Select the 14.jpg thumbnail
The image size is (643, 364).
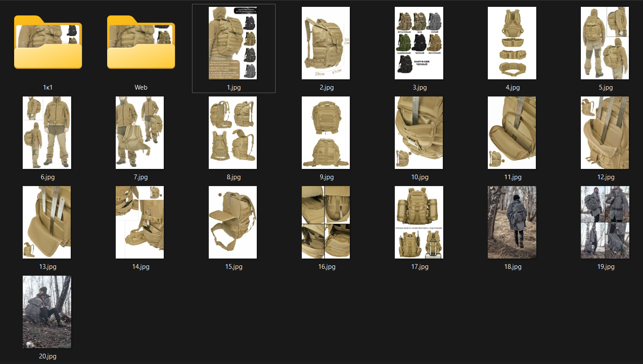[x=140, y=222]
